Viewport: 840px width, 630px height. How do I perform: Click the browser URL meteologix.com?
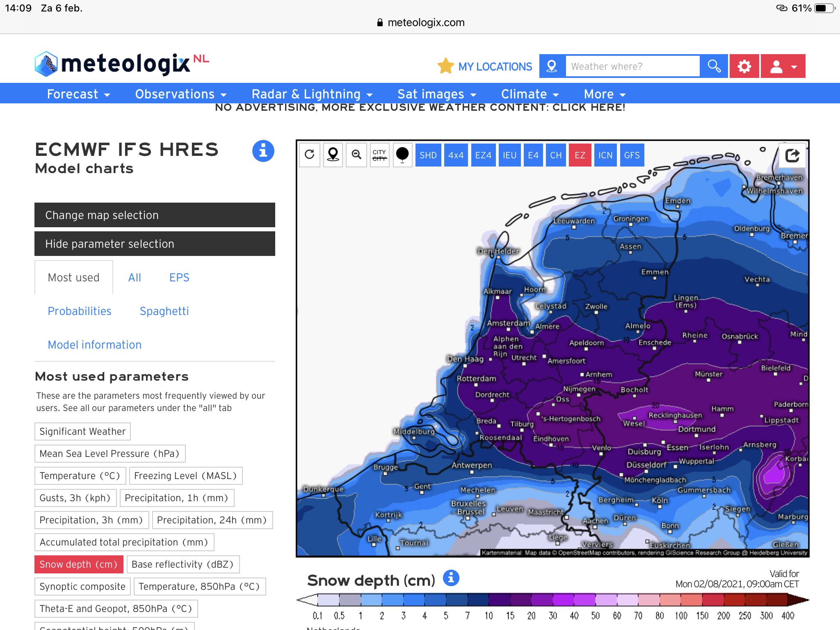(x=426, y=23)
